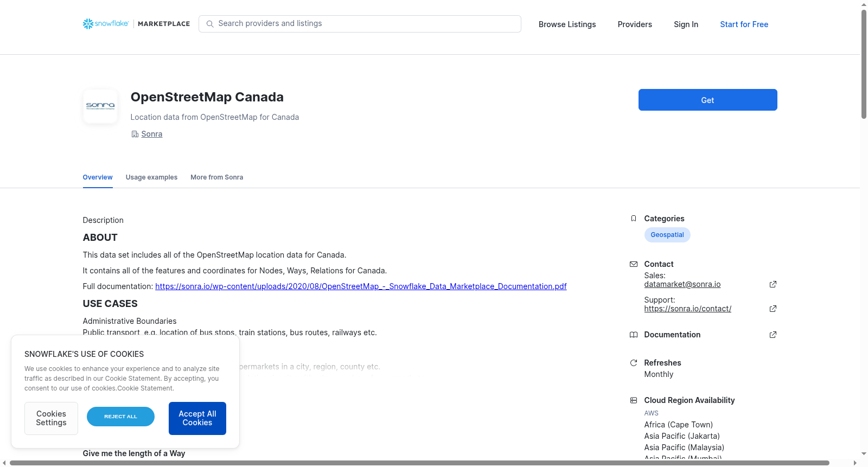The width and height of the screenshot is (868, 467).
Task: Click Sign In
Action: [x=686, y=24]
